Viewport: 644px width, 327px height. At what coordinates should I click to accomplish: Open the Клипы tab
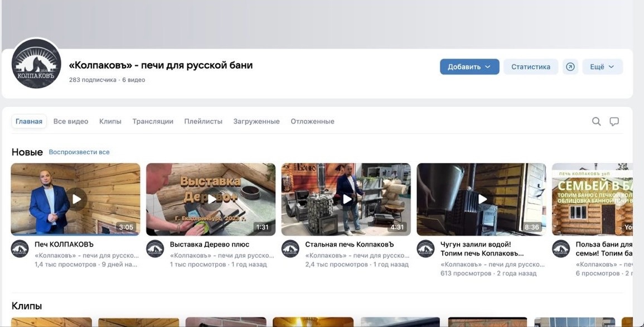point(110,121)
